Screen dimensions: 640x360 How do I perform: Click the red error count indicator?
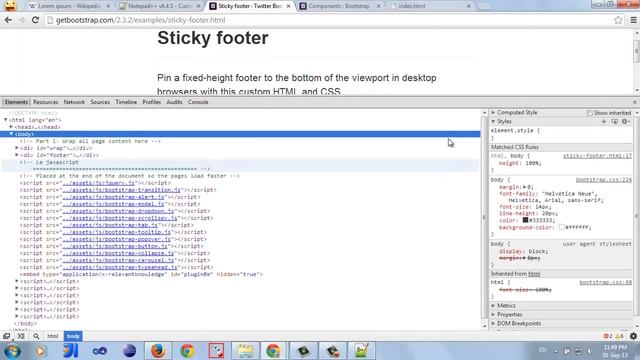(608, 336)
